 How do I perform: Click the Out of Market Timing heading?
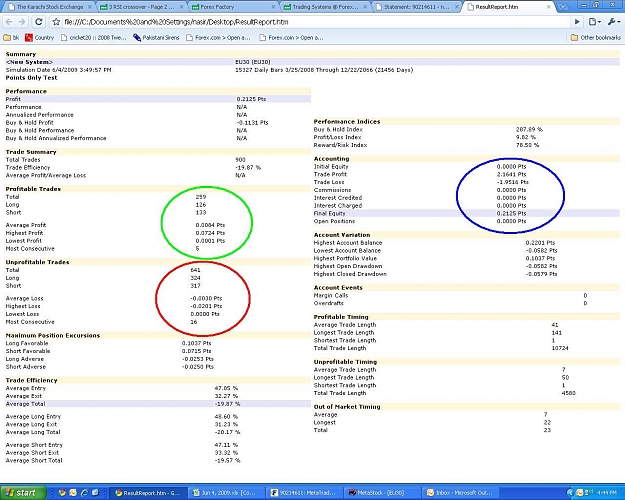tap(347, 407)
